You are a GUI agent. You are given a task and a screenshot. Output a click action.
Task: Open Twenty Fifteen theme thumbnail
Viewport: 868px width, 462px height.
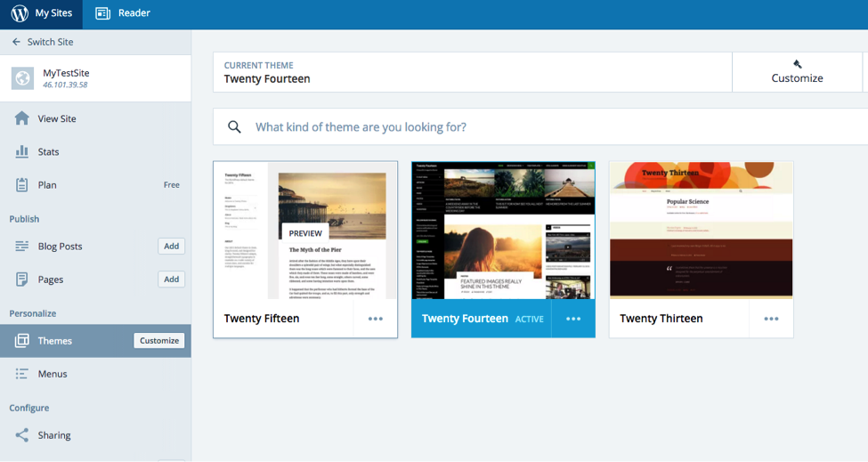[x=305, y=231]
